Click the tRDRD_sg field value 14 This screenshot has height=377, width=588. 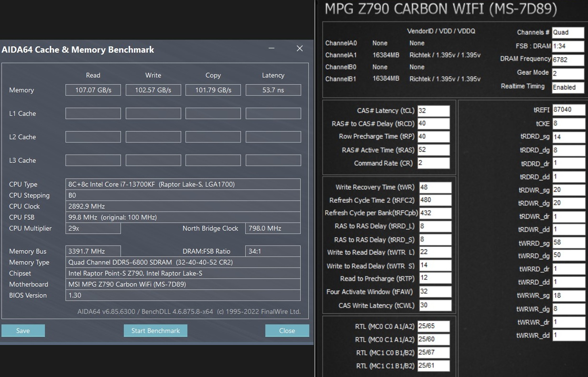coord(569,137)
